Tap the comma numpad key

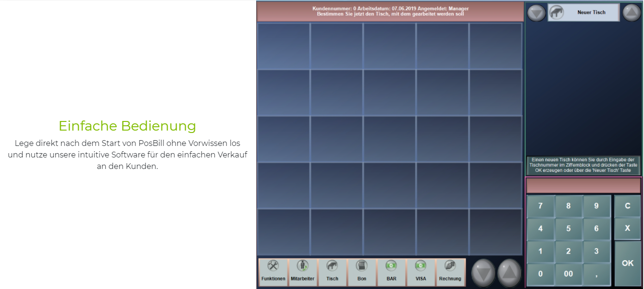(596, 274)
